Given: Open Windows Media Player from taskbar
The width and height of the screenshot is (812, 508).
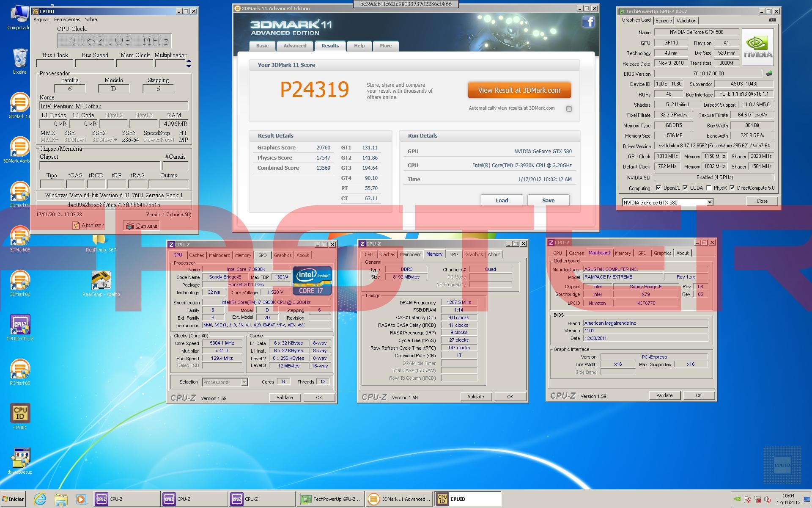Looking at the screenshot, I should click(x=81, y=499).
